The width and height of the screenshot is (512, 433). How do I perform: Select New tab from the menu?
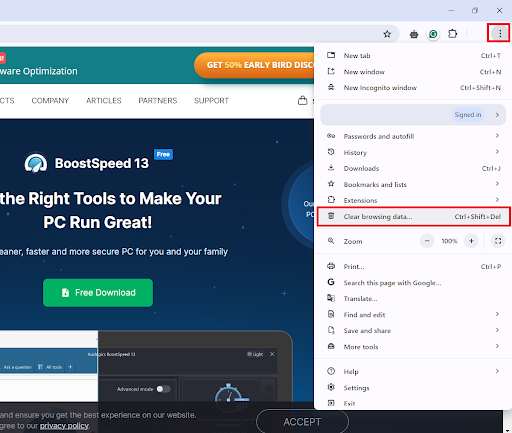(413, 55)
